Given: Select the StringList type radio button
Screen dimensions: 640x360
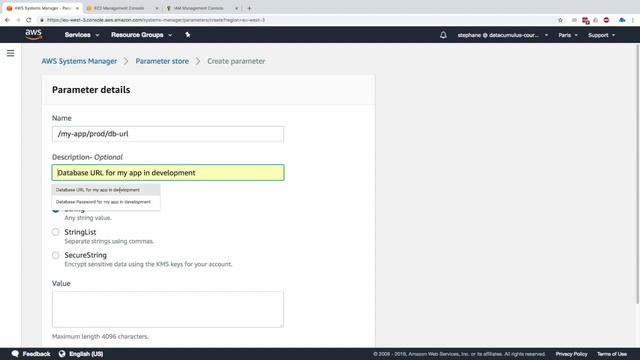Looking at the screenshot, I should (x=56, y=232).
